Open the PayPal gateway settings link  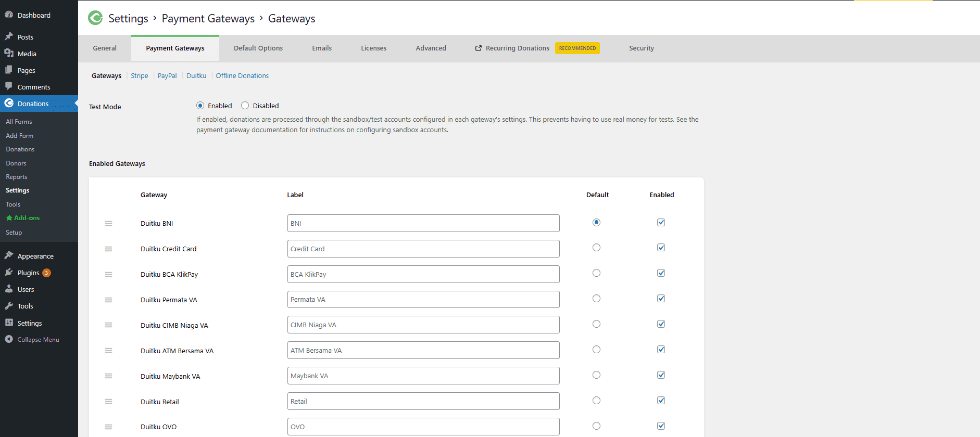[x=167, y=76]
